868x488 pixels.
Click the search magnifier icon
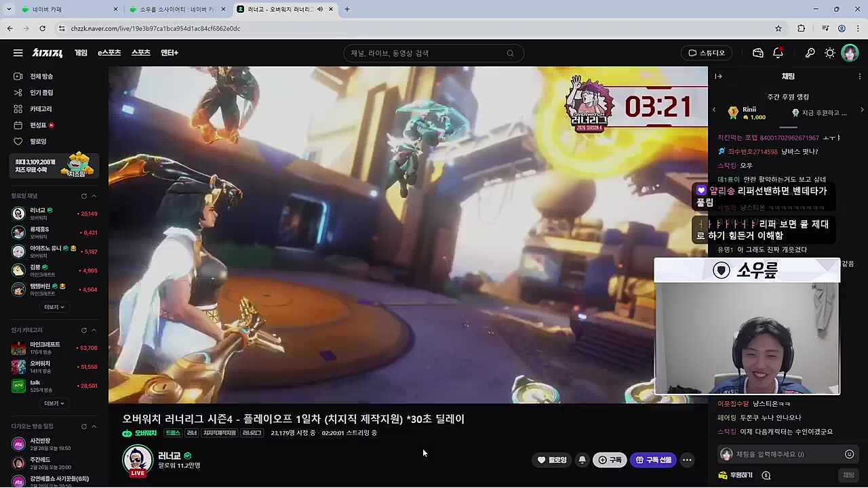(x=510, y=54)
